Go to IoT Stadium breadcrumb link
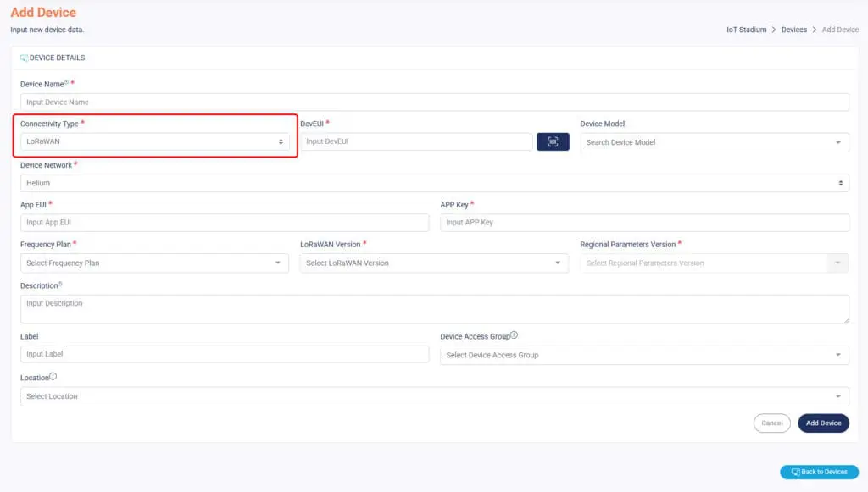Screen dimensions: 868x492 pos(746,30)
